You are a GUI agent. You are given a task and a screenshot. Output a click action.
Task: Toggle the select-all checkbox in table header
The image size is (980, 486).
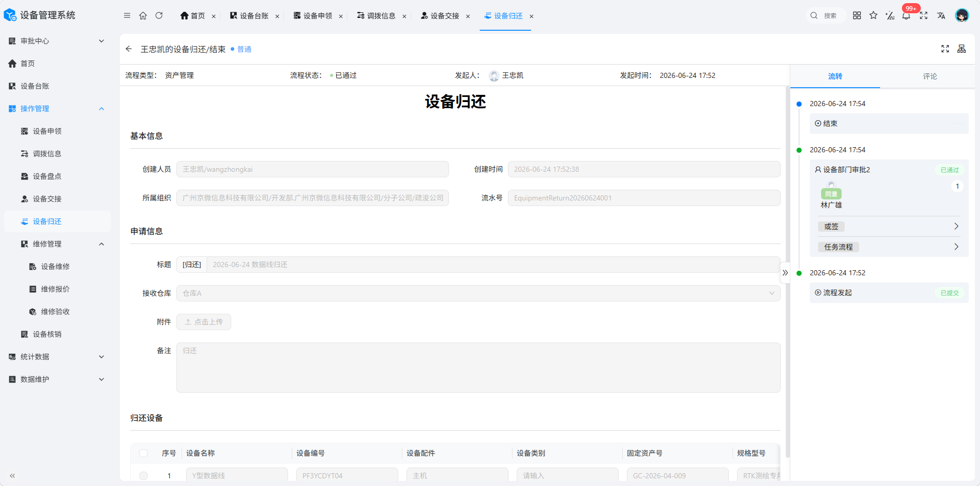click(x=144, y=453)
